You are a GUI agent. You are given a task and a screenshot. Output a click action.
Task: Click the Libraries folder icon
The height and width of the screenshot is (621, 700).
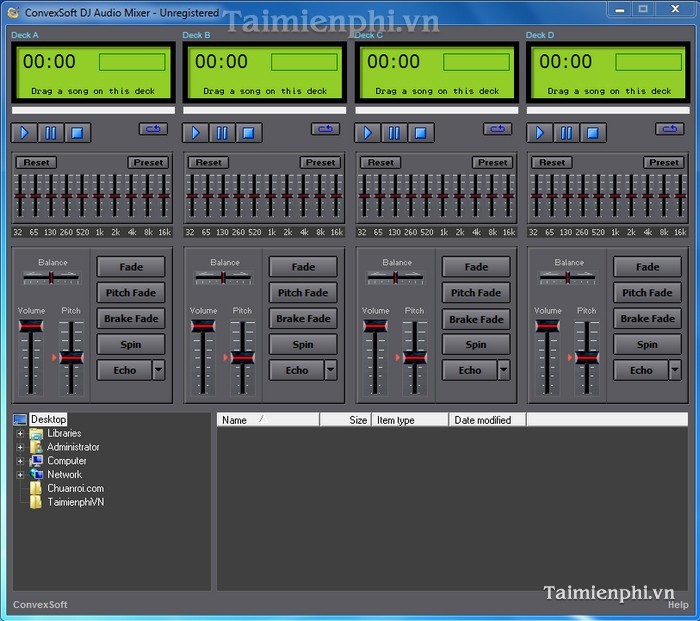click(x=36, y=433)
